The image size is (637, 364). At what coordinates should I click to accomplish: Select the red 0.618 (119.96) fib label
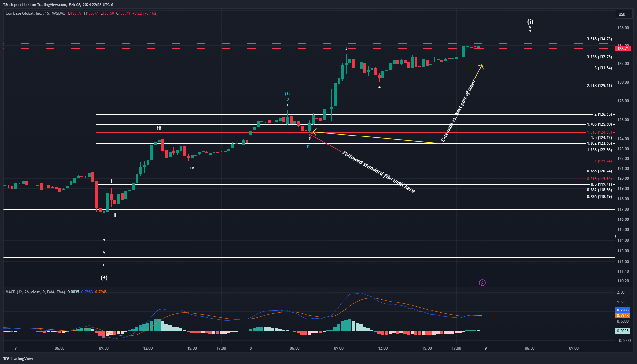(599, 179)
